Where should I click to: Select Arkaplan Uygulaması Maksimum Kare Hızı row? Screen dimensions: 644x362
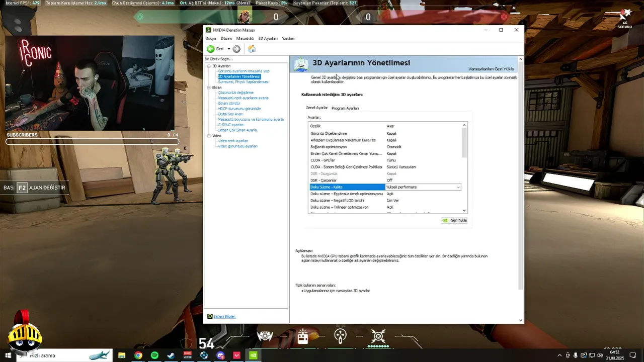click(385, 140)
